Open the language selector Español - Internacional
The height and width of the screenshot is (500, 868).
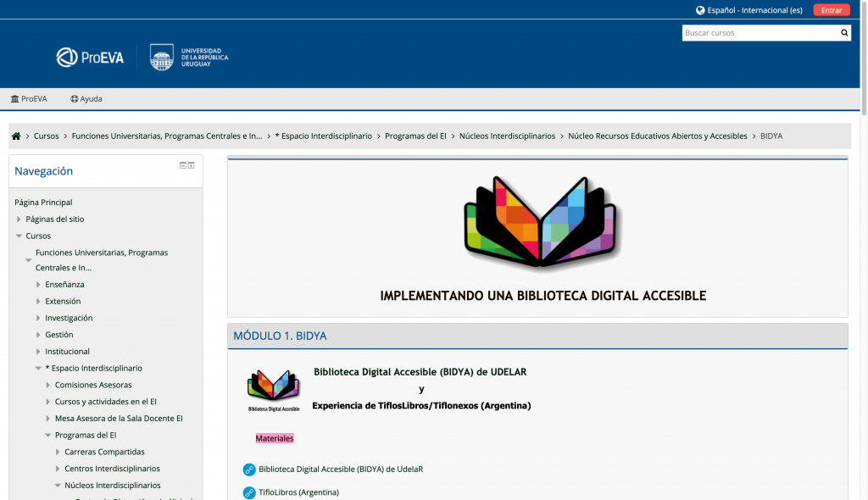point(749,10)
